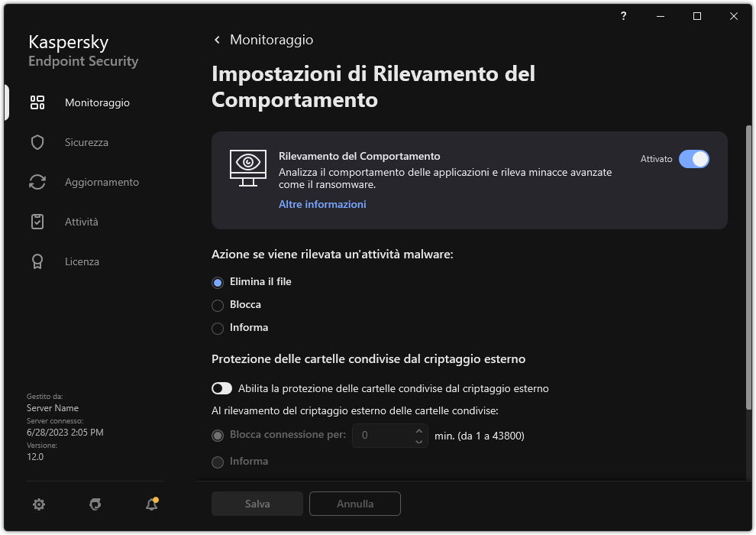Open the application settings gear icon
Screen dimensions: 756x535
coord(38,504)
